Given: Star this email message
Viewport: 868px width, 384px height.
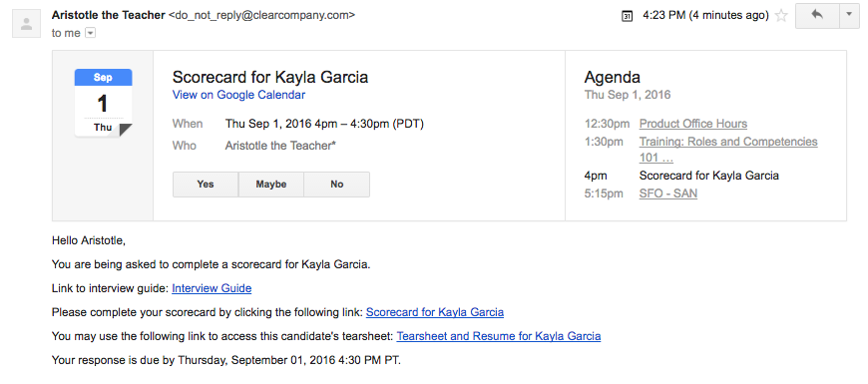Looking at the screenshot, I should click(781, 16).
